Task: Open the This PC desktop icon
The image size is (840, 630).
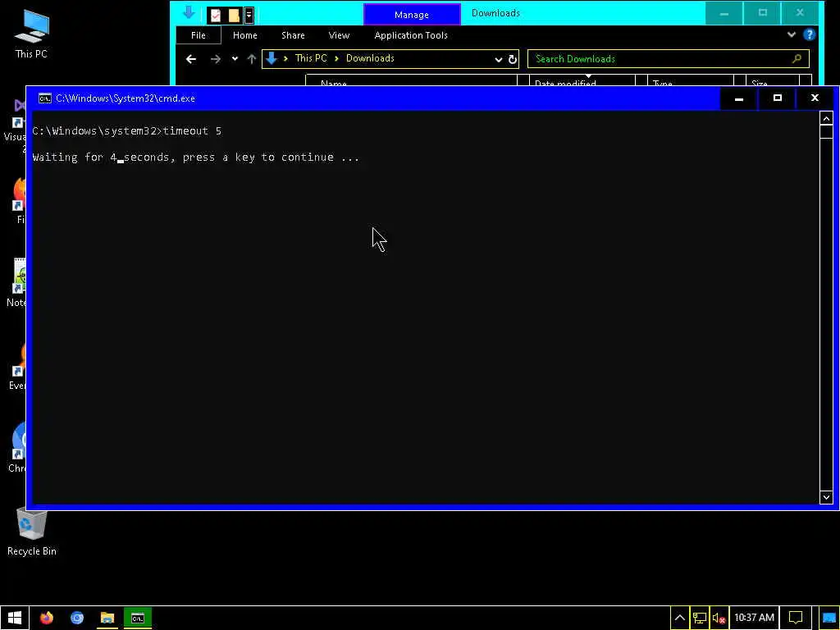Action: (31, 33)
